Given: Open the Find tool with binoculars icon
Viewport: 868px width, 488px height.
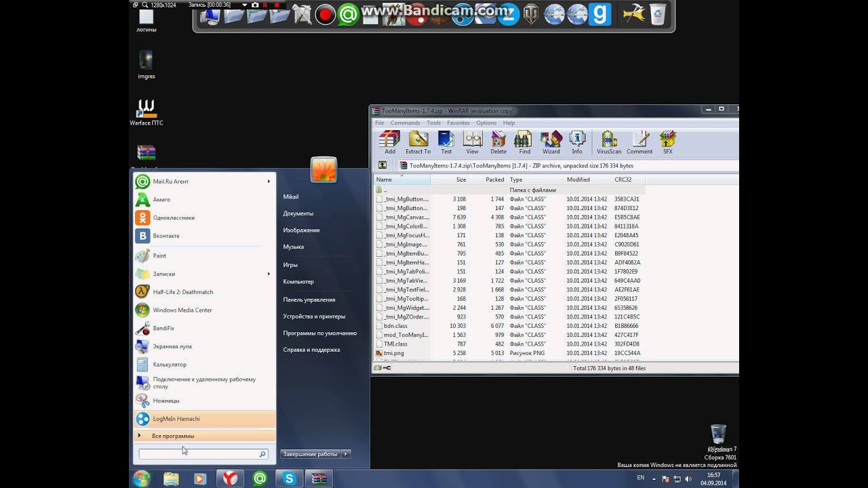Looking at the screenshot, I should 524,142.
